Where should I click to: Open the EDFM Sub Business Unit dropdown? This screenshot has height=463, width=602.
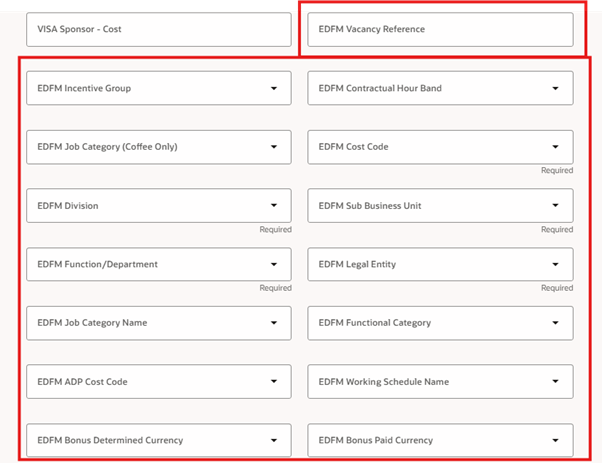point(440,206)
